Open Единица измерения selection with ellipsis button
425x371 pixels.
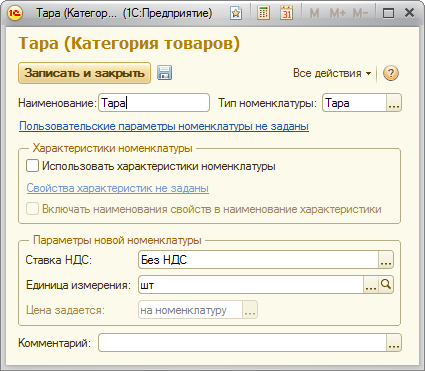click(371, 285)
